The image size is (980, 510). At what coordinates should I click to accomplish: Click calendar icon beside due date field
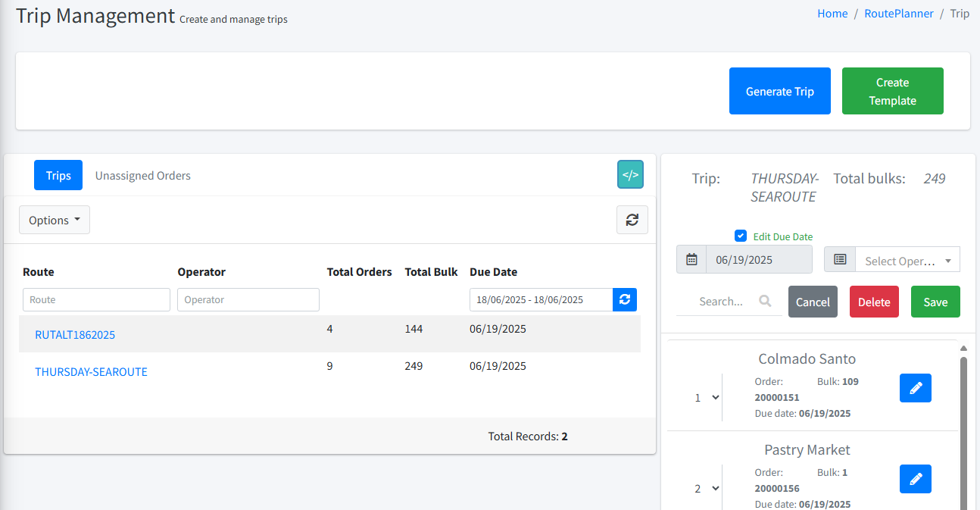tap(691, 259)
